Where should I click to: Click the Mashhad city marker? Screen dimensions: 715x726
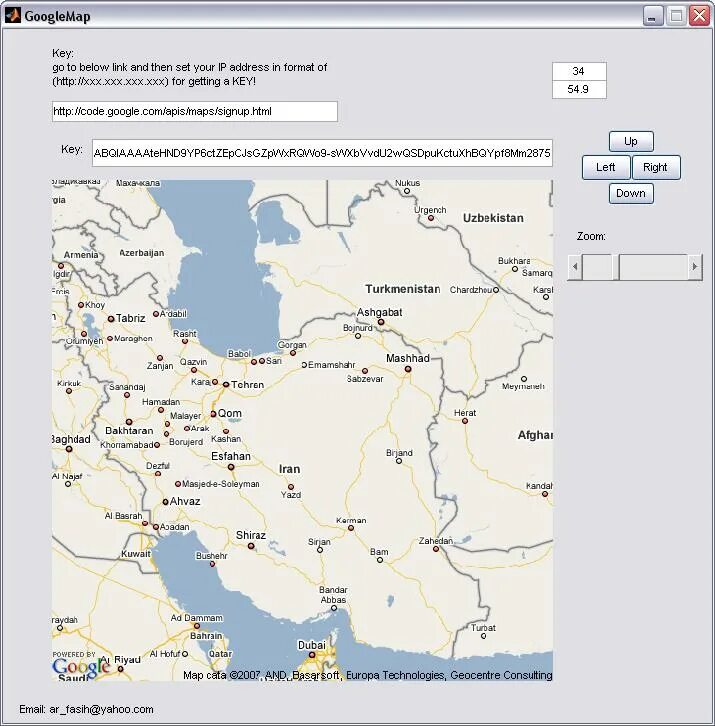click(x=408, y=369)
